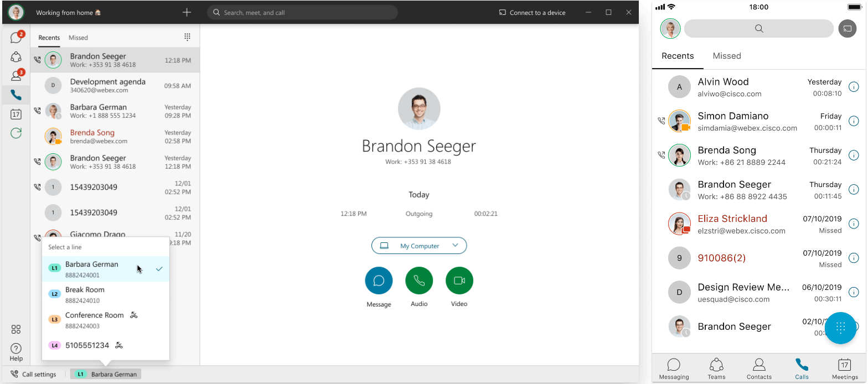This screenshot has width=868, height=384.
Task: Select Development agenda in desktop recents
Action: coord(115,86)
